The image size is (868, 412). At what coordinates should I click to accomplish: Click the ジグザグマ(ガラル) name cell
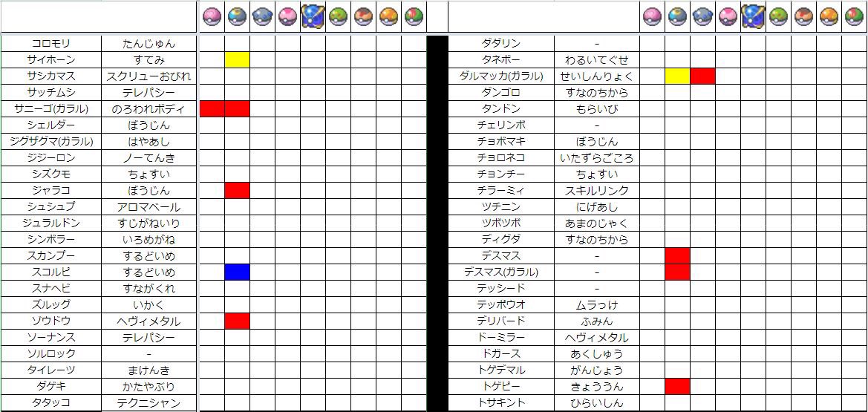[51, 141]
